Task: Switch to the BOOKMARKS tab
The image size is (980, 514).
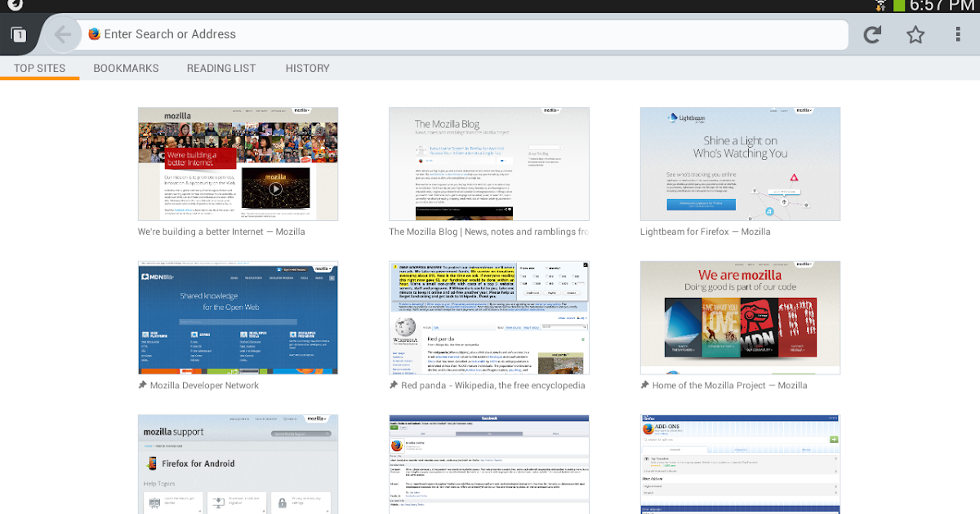Action: coord(126,68)
